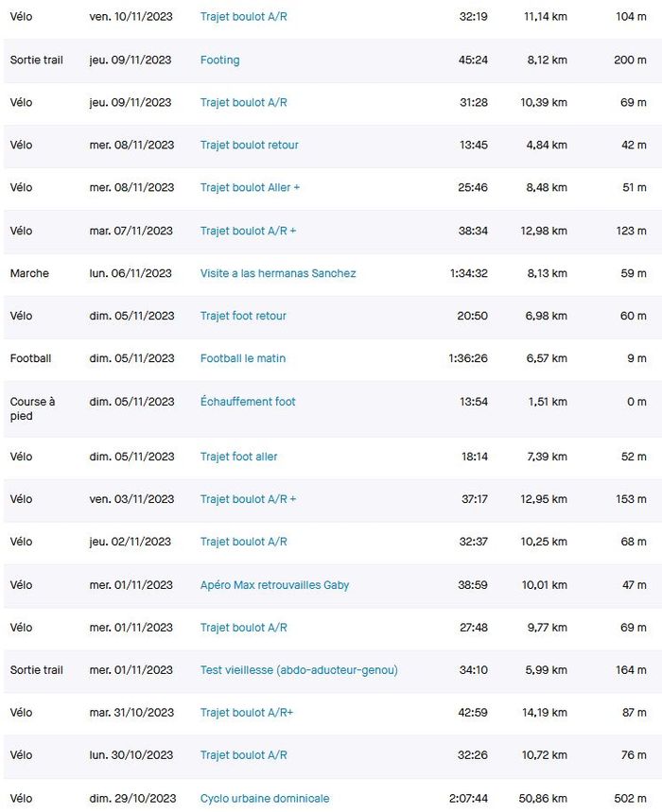Click the 50,86 km distance cell

pos(544,799)
